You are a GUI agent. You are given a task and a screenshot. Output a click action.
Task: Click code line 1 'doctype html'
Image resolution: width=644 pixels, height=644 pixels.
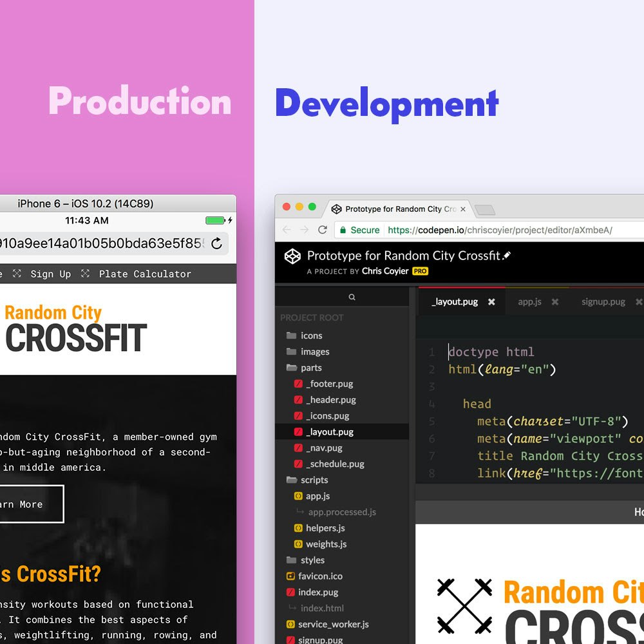click(491, 352)
